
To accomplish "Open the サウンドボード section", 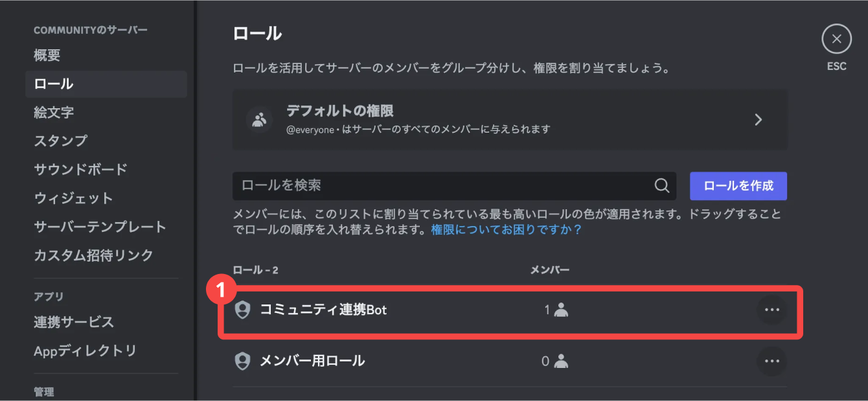I will tap(80, 170).
